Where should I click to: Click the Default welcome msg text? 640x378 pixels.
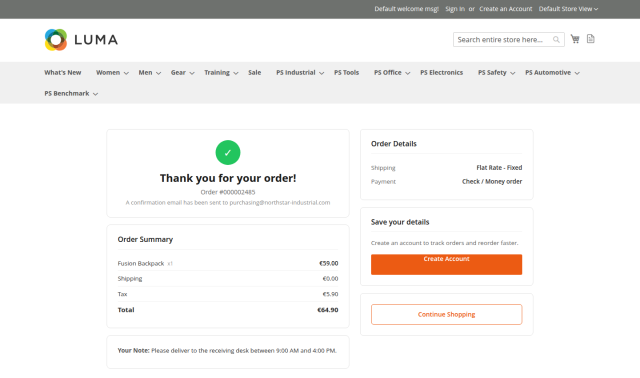click(x=407, y=9)
